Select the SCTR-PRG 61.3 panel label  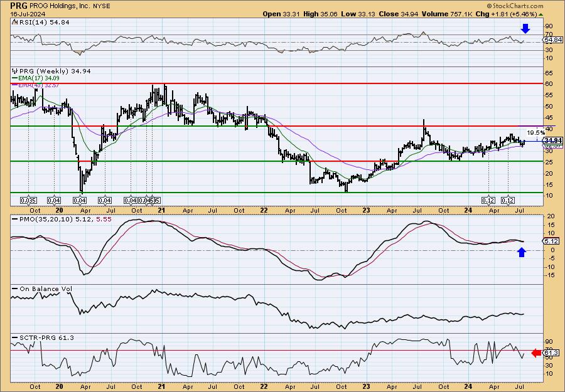tap(46, 337)
